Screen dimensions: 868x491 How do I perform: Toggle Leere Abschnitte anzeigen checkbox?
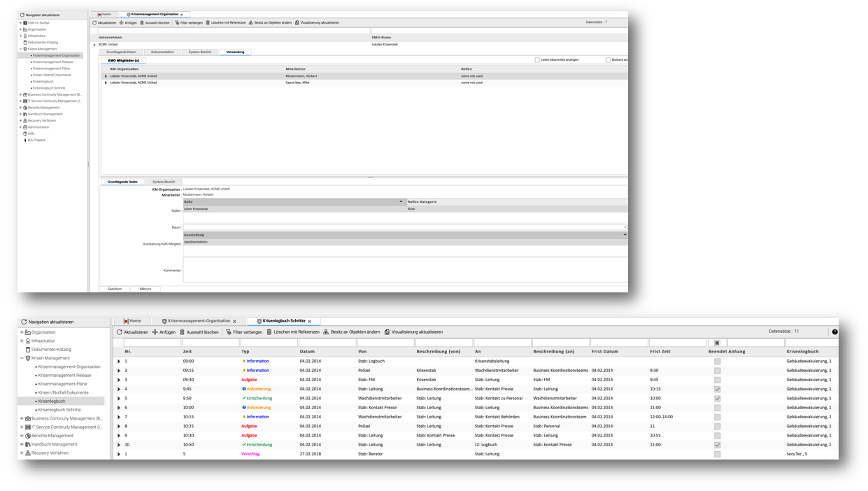pyautogui.click(x=537, y=60)
